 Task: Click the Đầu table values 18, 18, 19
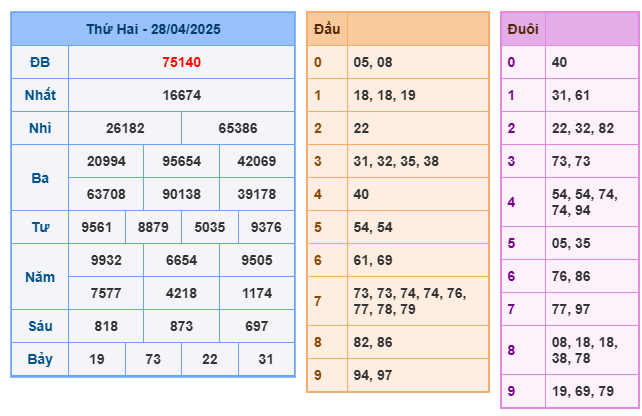click(x=384, y=95)
